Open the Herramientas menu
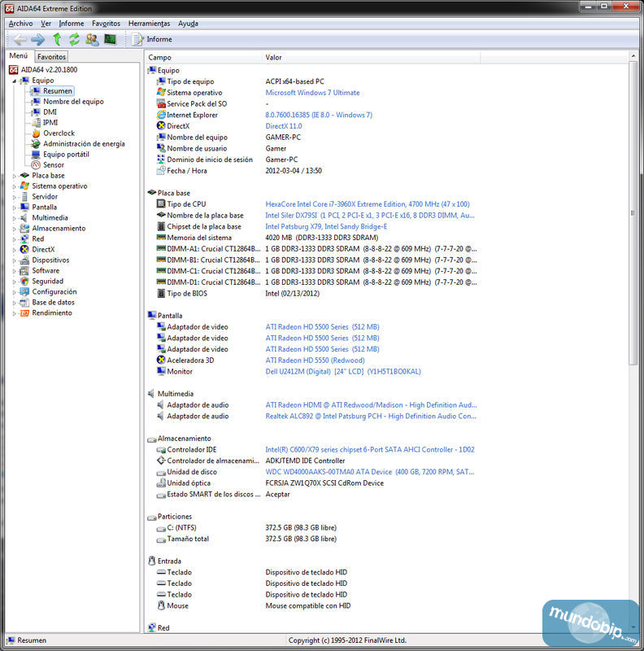This screenshot has width=644, height=651. pos(150,24)
